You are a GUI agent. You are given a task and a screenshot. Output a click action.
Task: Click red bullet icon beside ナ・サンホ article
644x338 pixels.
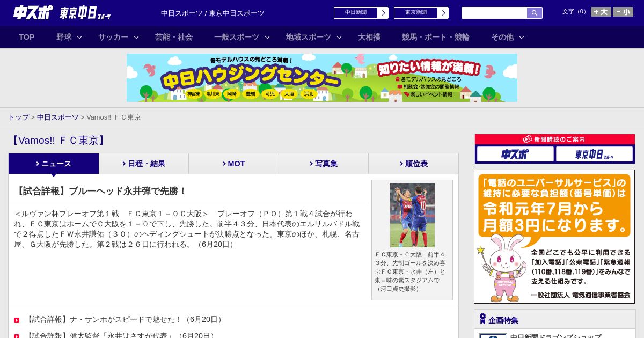click(x=17, y=320)
